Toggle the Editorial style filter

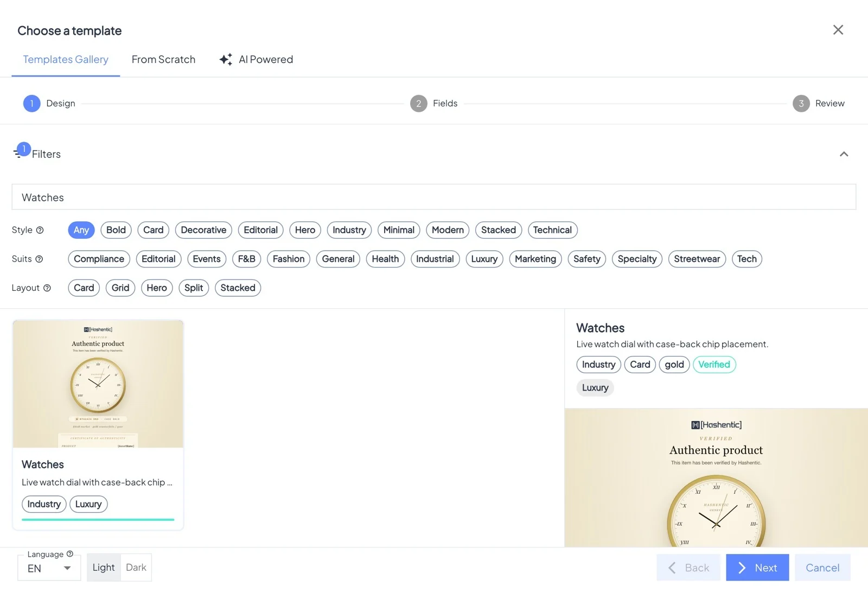tap(261, 230)
